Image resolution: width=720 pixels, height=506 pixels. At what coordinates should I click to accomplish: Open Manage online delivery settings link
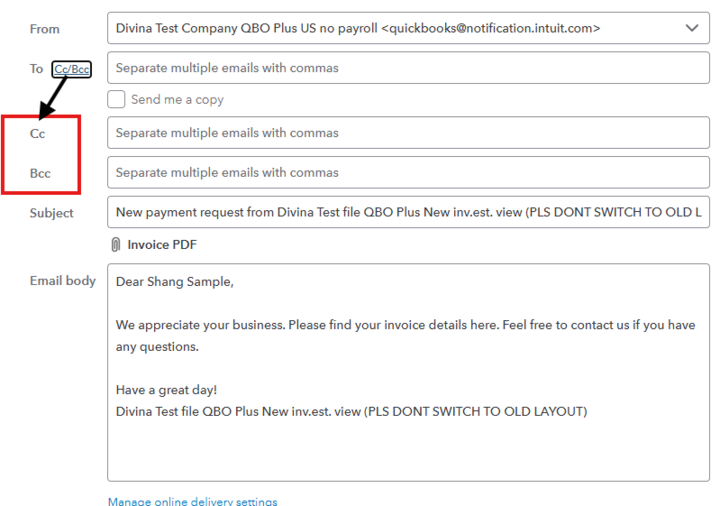192,501
